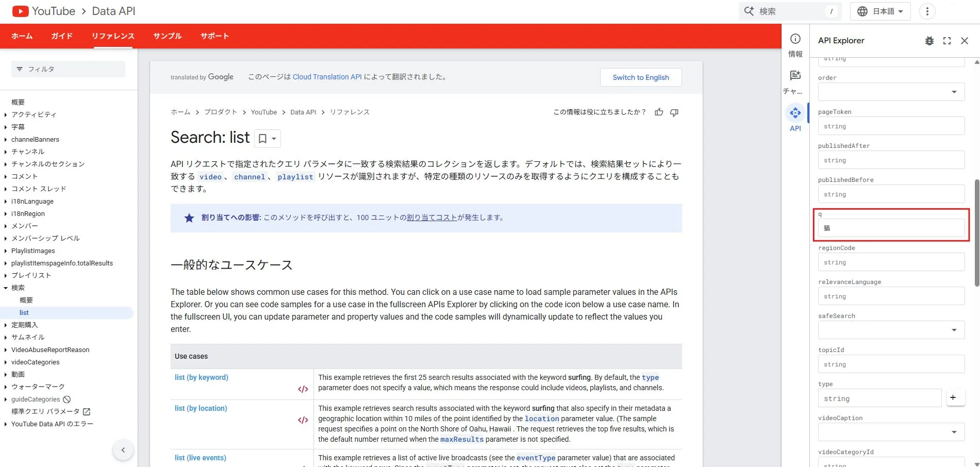This screenshot has height=467, width=980.
Task: Toggle API Explorer fullscreen mode
Action: pos(947,41)
